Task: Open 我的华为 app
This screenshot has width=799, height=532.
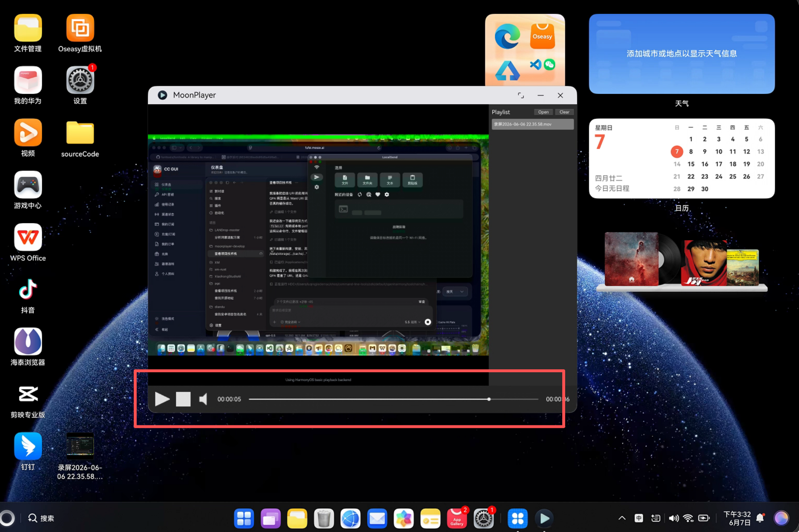Action: [x=28, y=85]
